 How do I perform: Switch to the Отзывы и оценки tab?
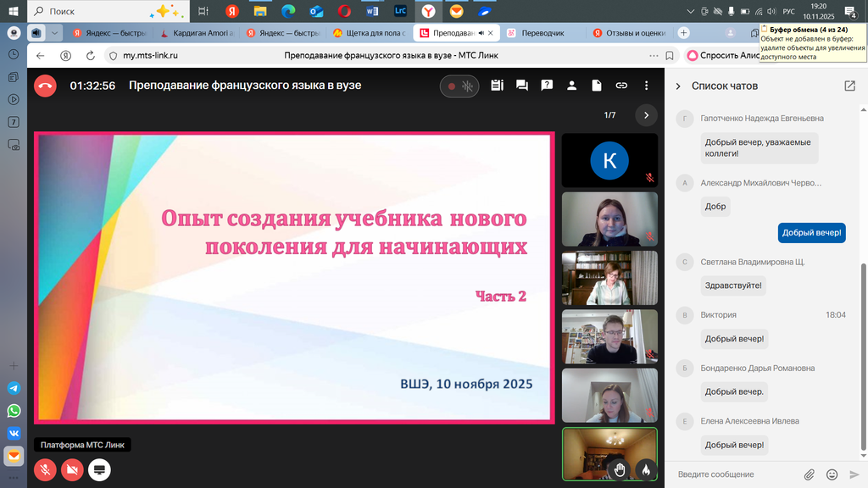pos(634,33)
